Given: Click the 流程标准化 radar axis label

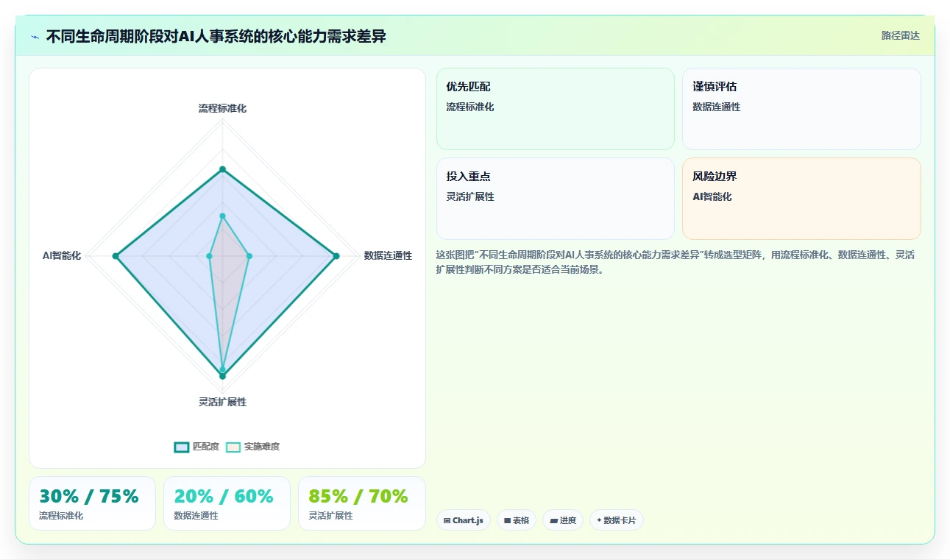Looking at the screenshot, I should [222, 108].
